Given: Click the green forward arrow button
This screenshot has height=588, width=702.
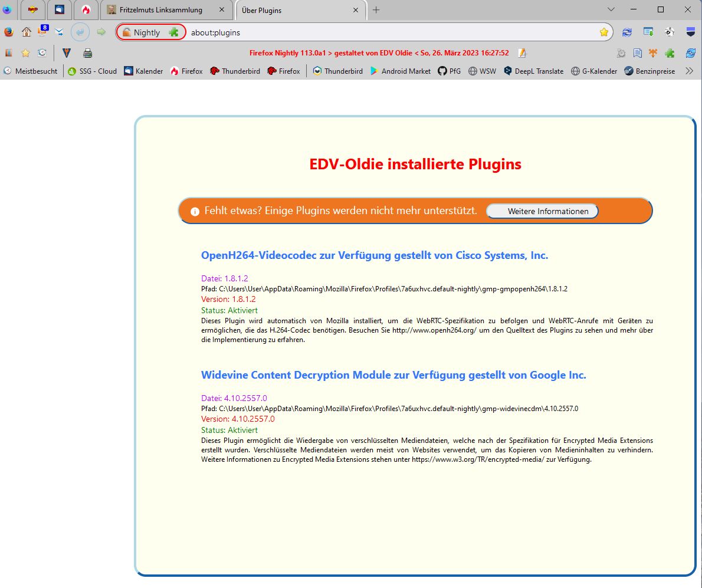Looking at the screenshot, I should [x=101, y=32].
